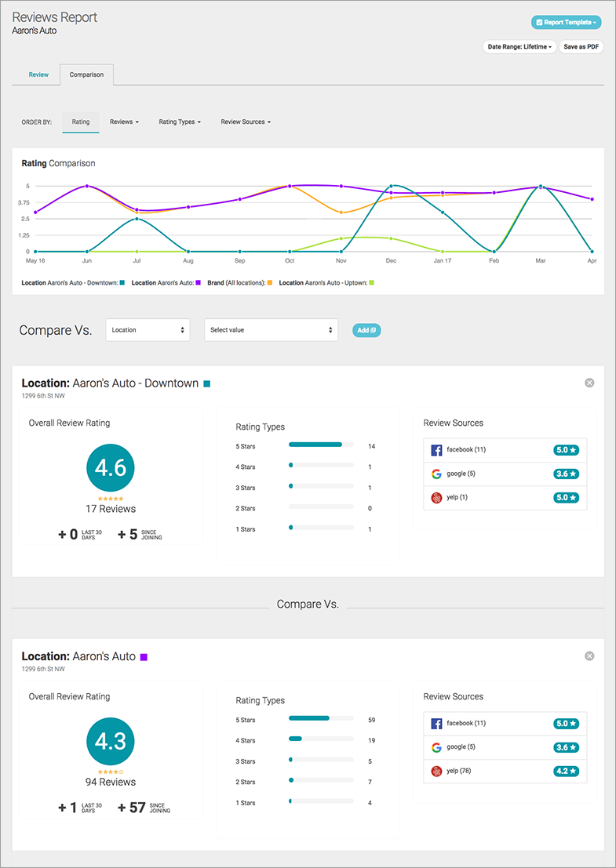The width and height of the screenshot is (616, 868).
Task: Remove the Aaron's Auto - Downtown comparison card
Action: (589, 383)
